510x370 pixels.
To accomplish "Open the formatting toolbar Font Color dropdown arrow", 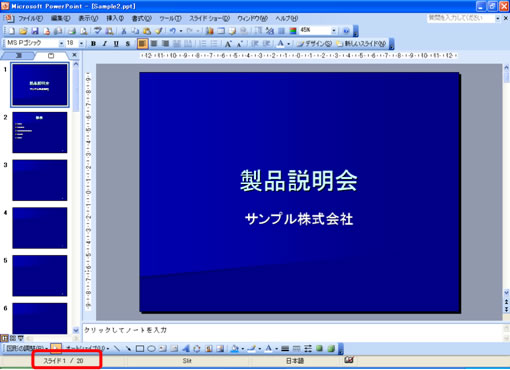I will point(289,44).
